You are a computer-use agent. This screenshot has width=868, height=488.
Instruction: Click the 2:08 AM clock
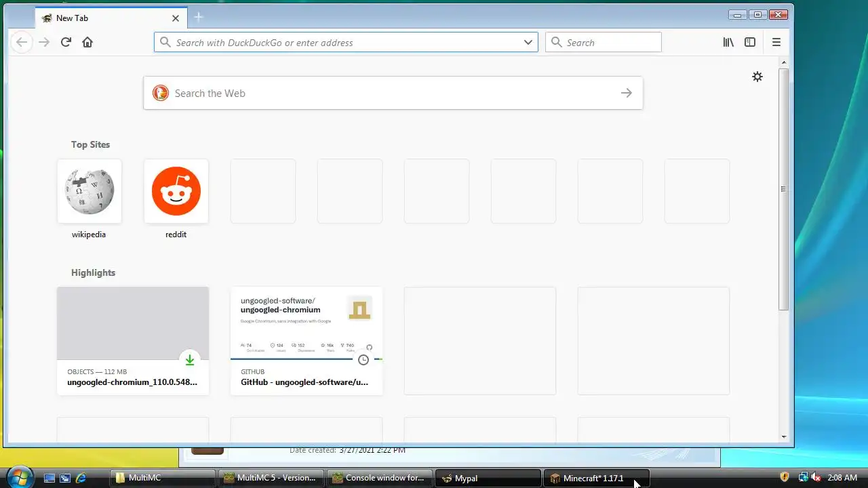click(x=843, y=478)
